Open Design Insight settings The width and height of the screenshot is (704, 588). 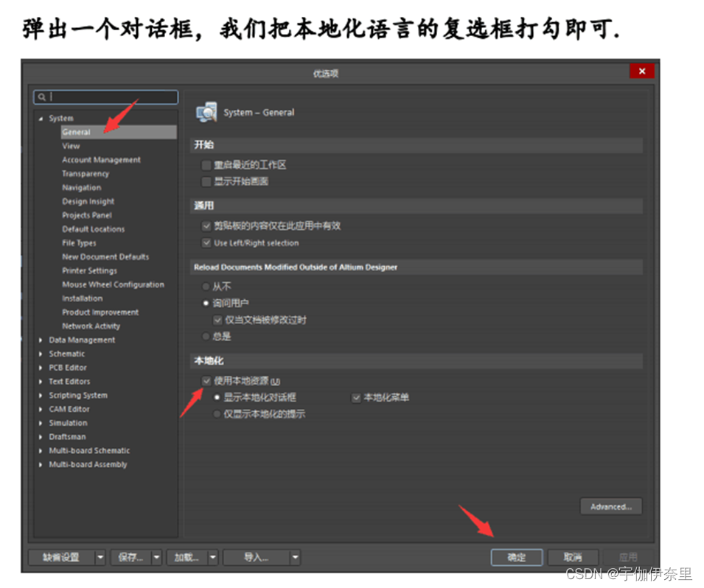coord(88,202)
